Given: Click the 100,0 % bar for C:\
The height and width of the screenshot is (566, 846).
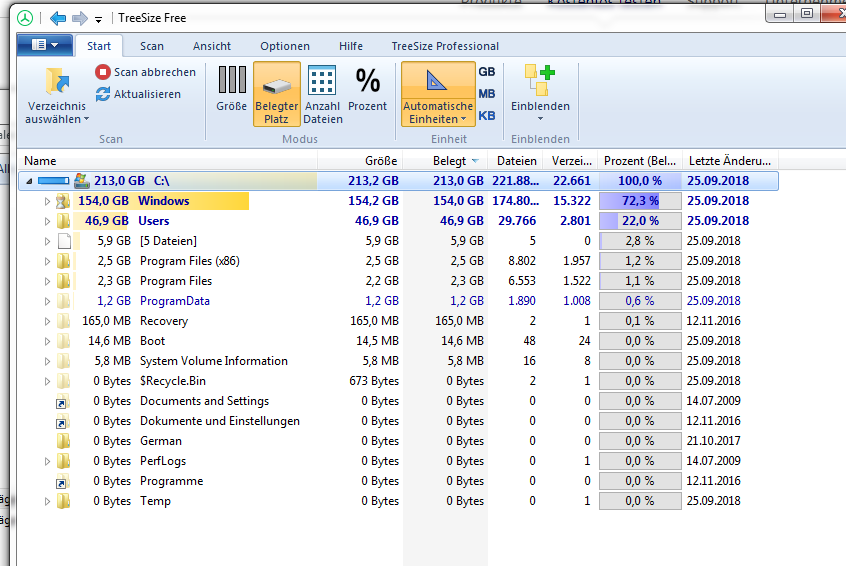Looking at the screenshot, I should pyautogui.click(x=640, y=181).
